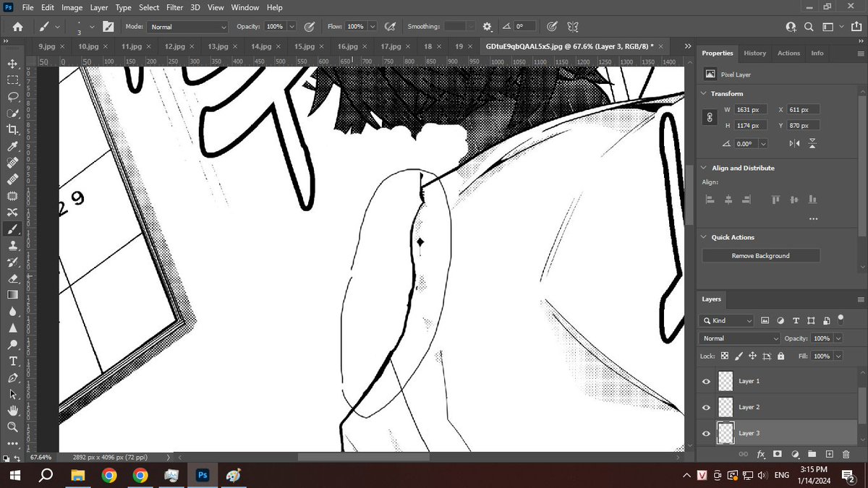Open the Image menu
This screenshot has width=868, height=488.
(x=72, y=7)
